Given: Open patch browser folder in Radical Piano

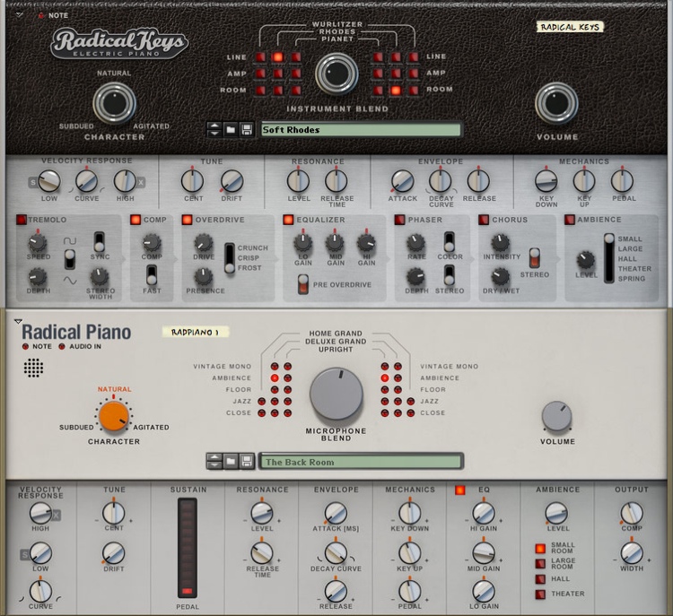Looking at the screenshot, I should coord(231,462).
